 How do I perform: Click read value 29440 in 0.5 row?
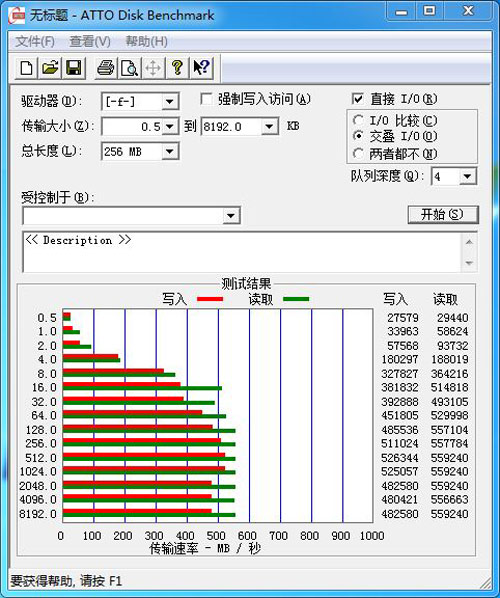tap(452, 318)
